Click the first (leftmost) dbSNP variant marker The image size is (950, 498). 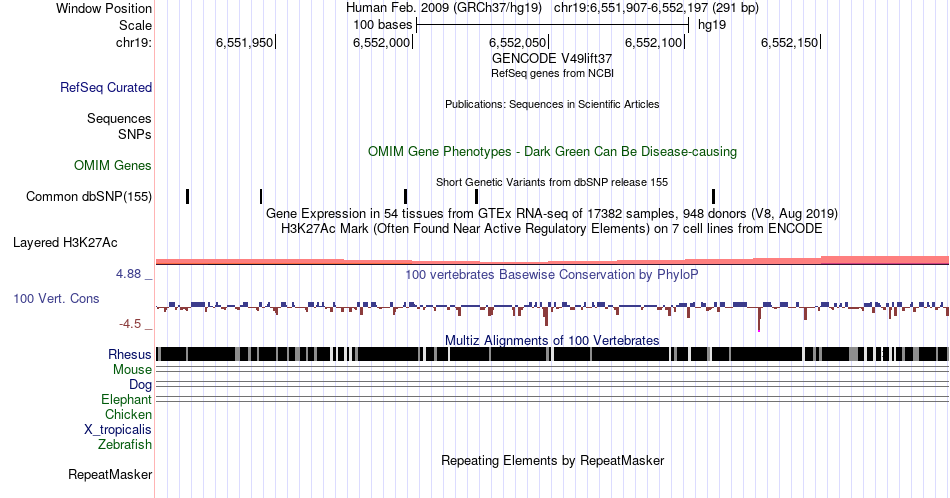[x=188, y=196]
